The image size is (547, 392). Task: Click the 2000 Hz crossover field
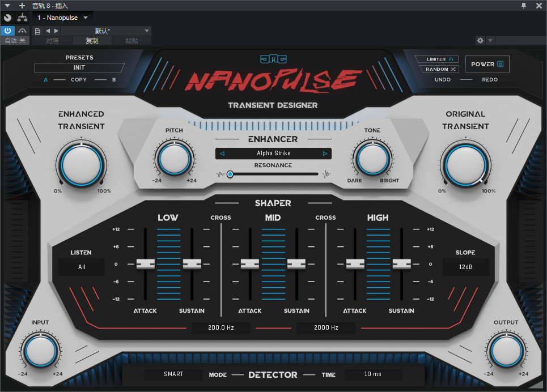point(326,328)
